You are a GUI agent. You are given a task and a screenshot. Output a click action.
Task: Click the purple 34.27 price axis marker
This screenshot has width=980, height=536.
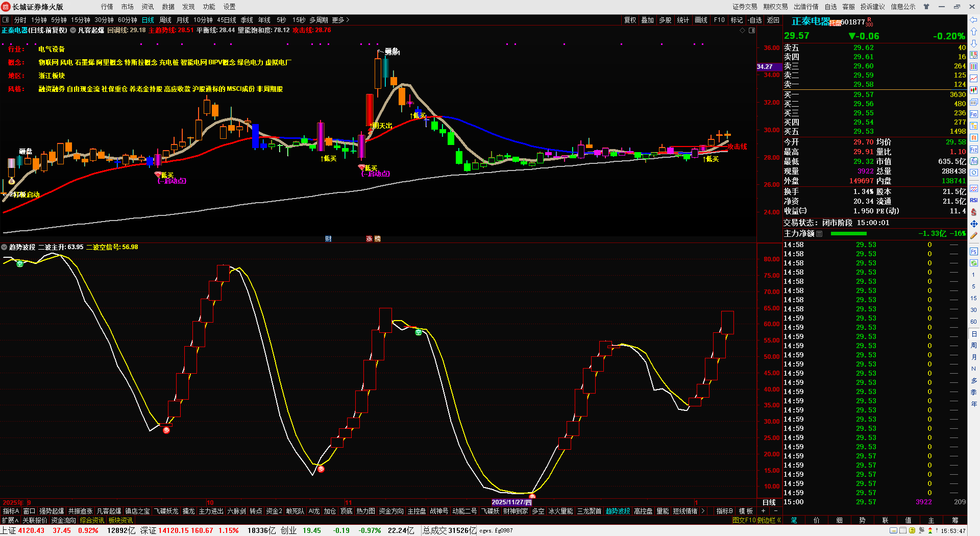tap(769, 67)
